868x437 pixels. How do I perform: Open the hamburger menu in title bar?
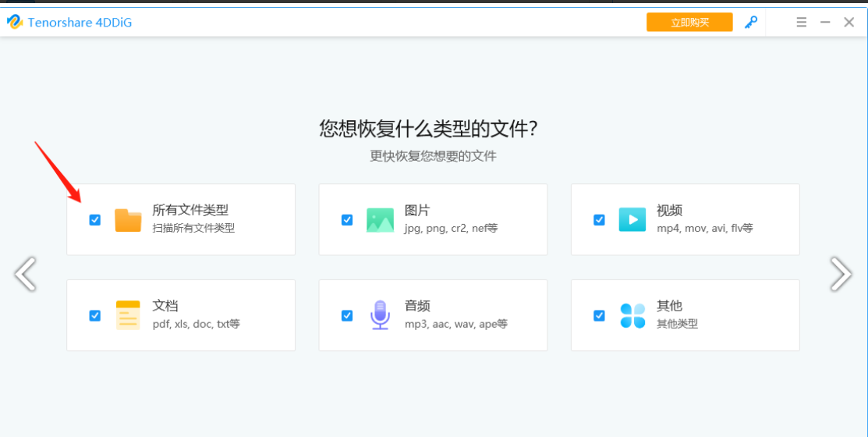click(801, 23)
